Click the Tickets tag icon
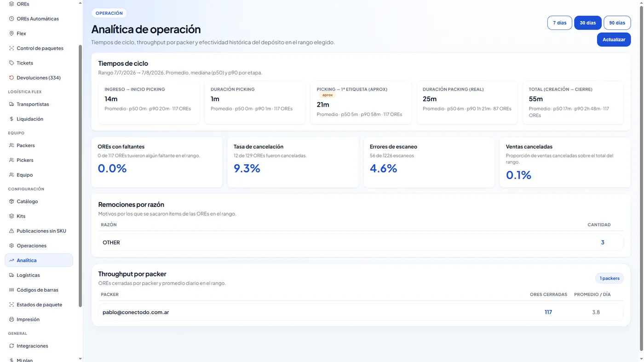 click(x=11, y=63)
